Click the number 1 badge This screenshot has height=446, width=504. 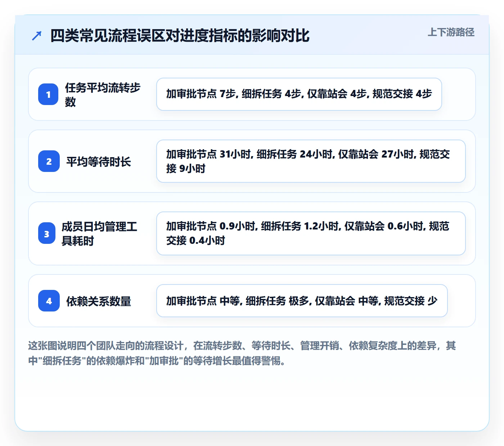48,94
